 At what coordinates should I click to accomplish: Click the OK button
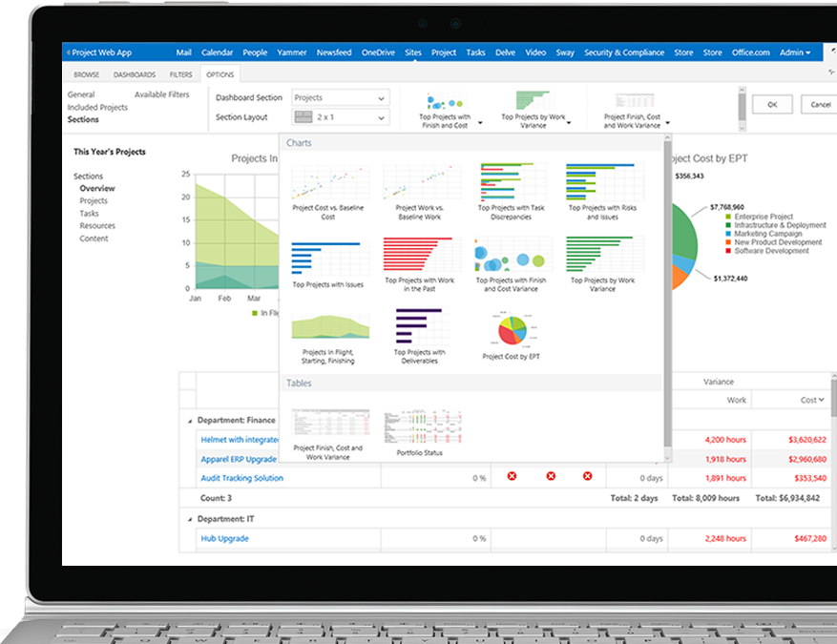(x=771, y=105)
